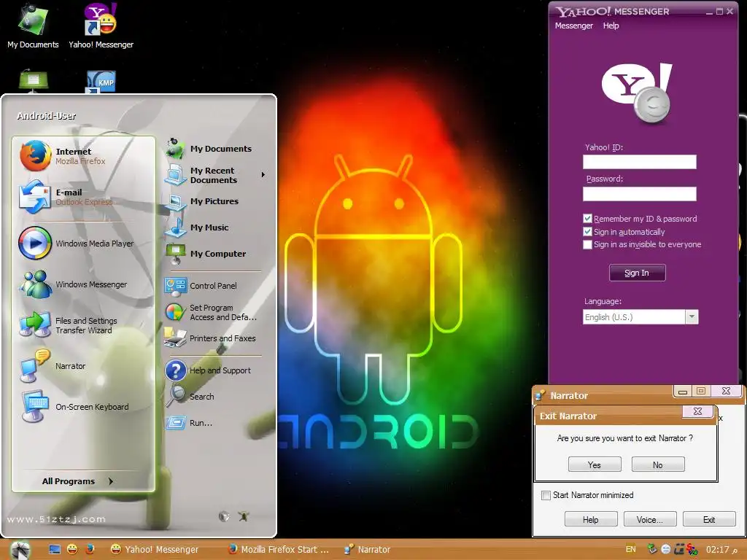Click the Password field
The image size is (747, 560).
[639, 194]
